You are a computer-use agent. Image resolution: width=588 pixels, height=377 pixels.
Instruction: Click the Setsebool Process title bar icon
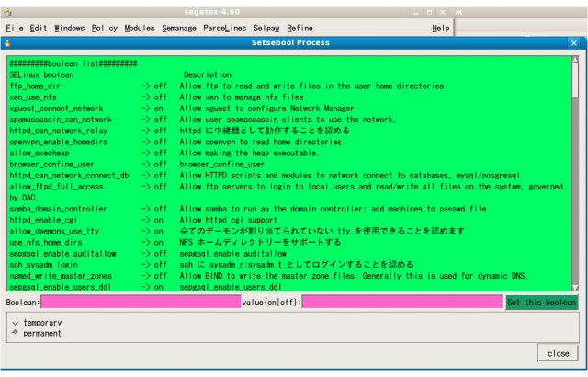[x=7, y=42]
